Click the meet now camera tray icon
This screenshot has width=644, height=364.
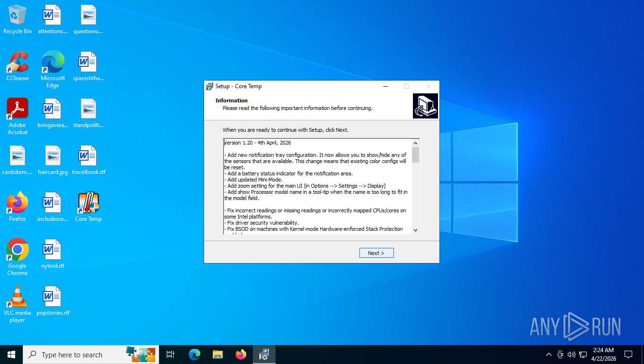[560, 355]
